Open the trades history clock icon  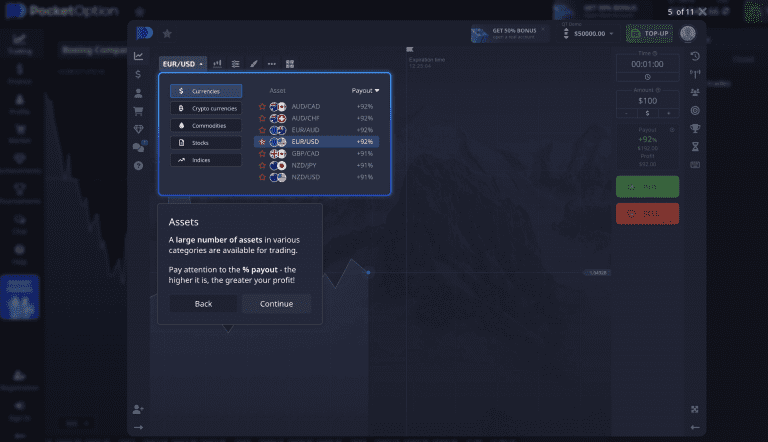coord(695,56)
